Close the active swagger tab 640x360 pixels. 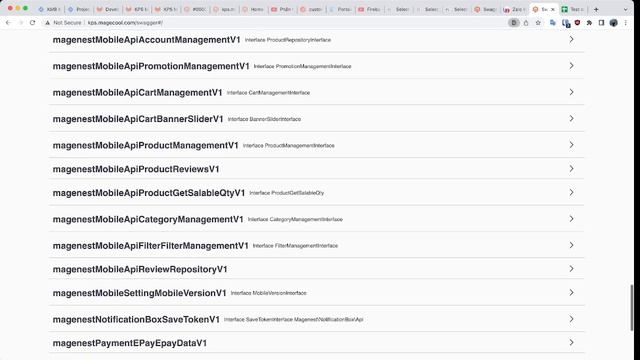tap(553, 9)
